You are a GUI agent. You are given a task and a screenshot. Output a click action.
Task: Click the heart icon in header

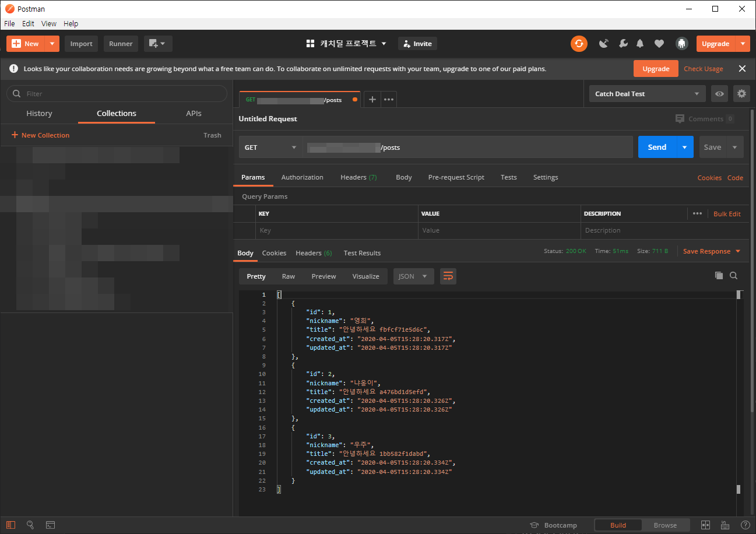tap(659, 44)
